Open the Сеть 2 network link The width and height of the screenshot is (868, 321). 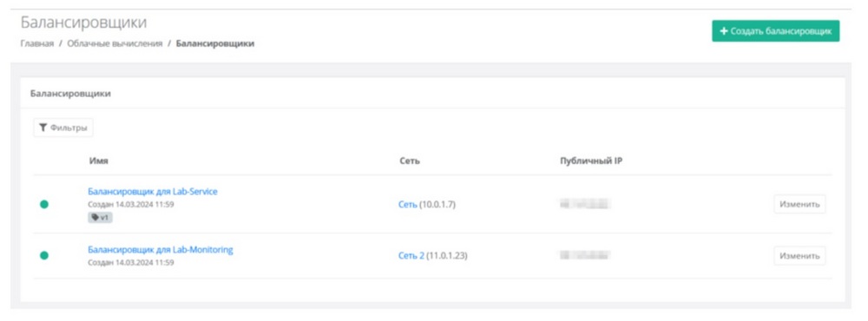411,256
